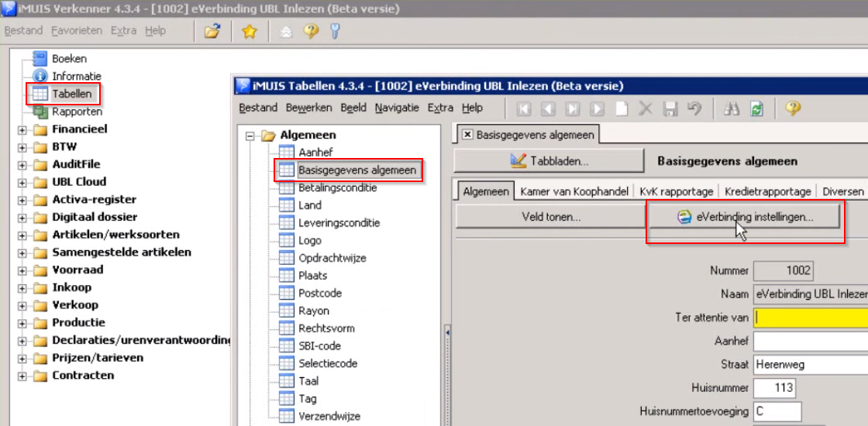Expand the AuditFile folder
Viewport: 868px width, 426px height.
[x=22, y=166]
